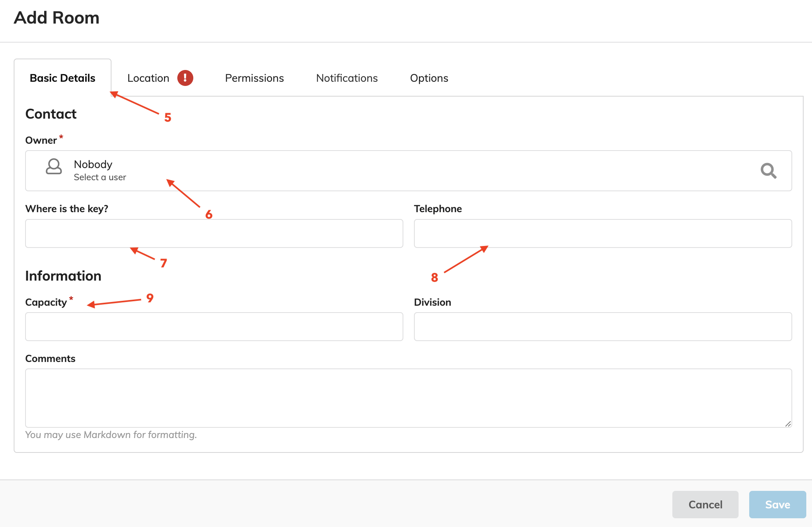Click the Cancel button
This screenshot has height=527, width=812.
point(705,504)
